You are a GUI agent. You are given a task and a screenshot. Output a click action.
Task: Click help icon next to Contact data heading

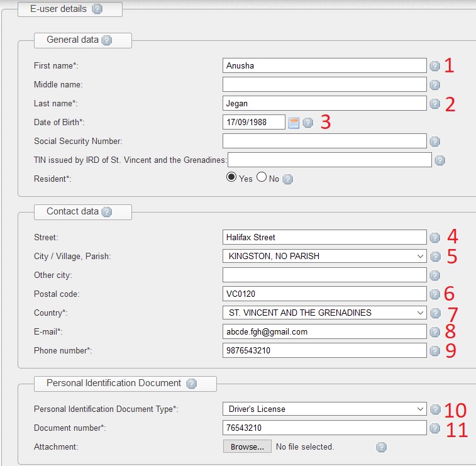click(x=107, y=212)
